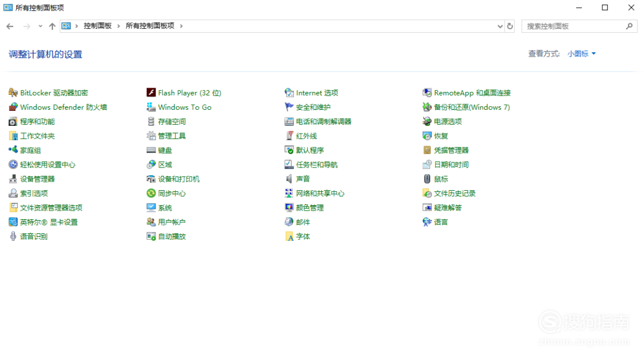The image size is (644, 362).
Task: Open 备份和还原(Windows 7) link
Action: point(472,107)
